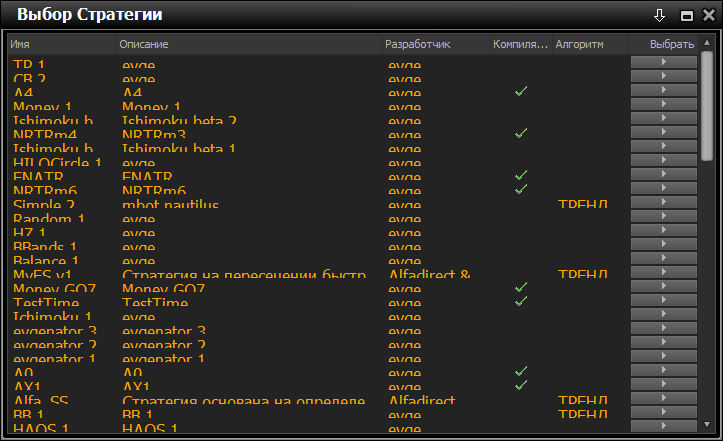Choose Alfa_SS using its select arrow button

pos(663,398)
